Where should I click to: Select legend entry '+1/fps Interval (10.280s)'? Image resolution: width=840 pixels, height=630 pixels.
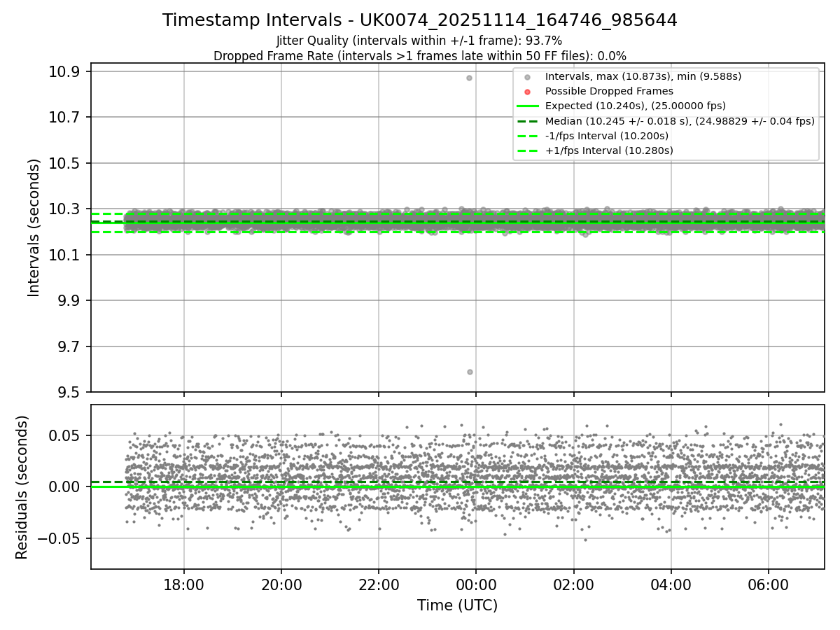(x=608, y=150)
